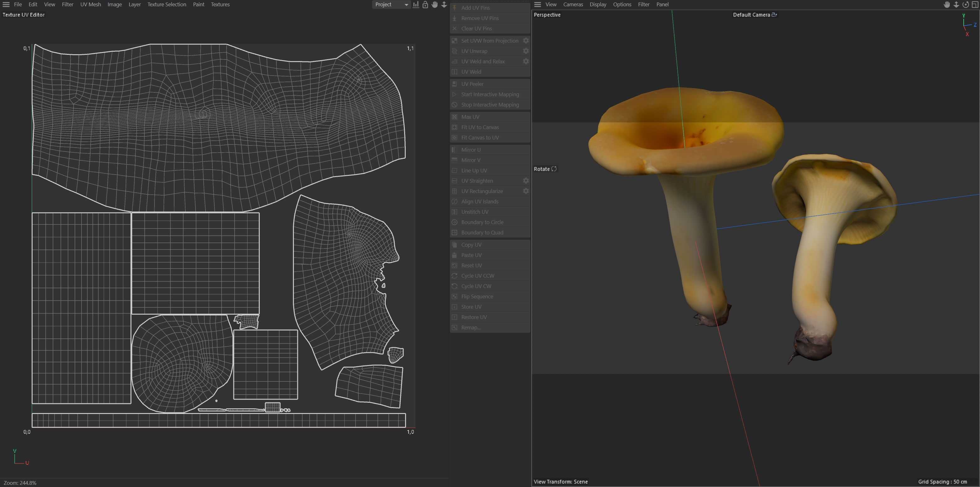Open the Cameras menu in viewport
The width and height of the screenshot is (980, 487).
(573, 5)
